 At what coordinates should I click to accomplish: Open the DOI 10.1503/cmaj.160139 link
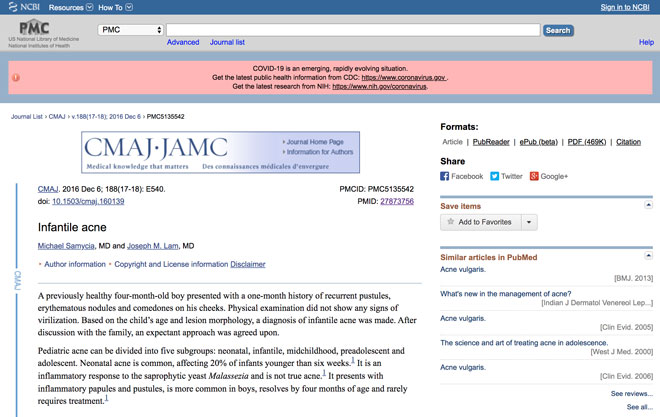(88, 201)
